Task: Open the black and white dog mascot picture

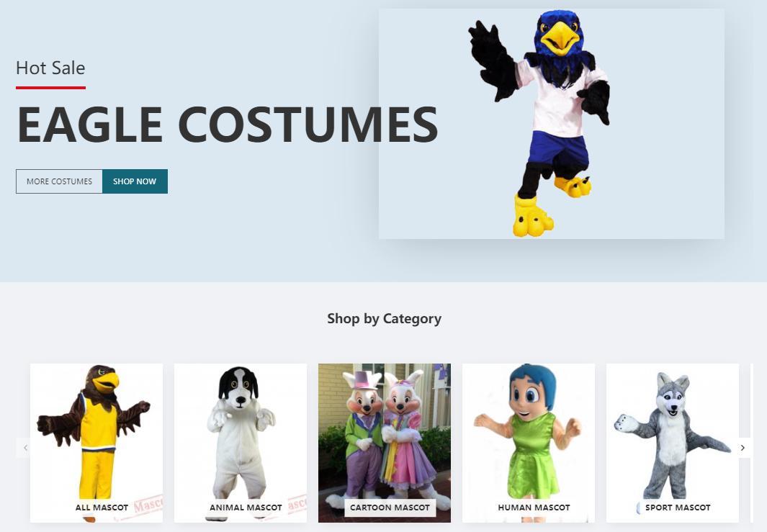Action: click(240, 443)
